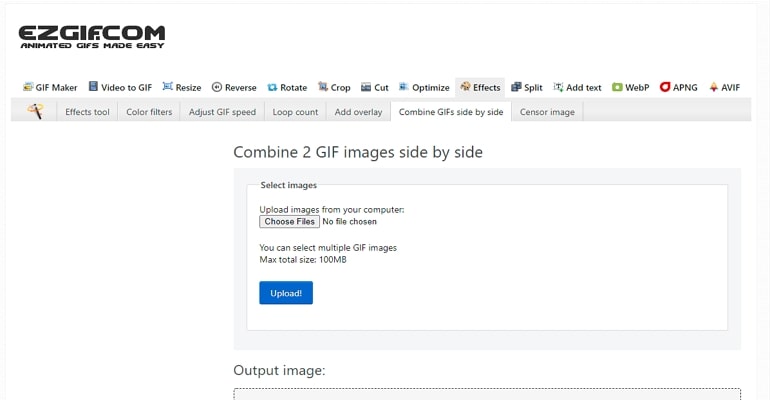The image size is (770, 400).
Task: Open the AVIF tool icon
Action: (714, 87)
